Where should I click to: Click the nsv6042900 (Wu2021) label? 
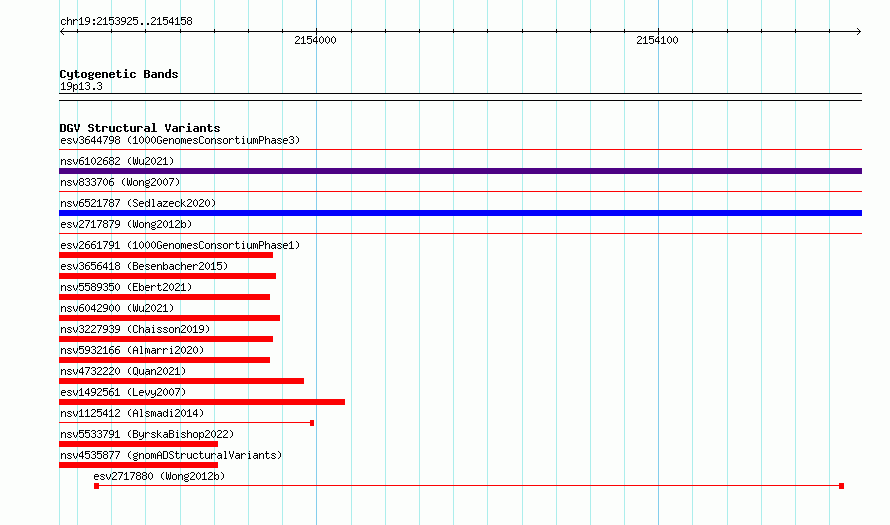117,308
